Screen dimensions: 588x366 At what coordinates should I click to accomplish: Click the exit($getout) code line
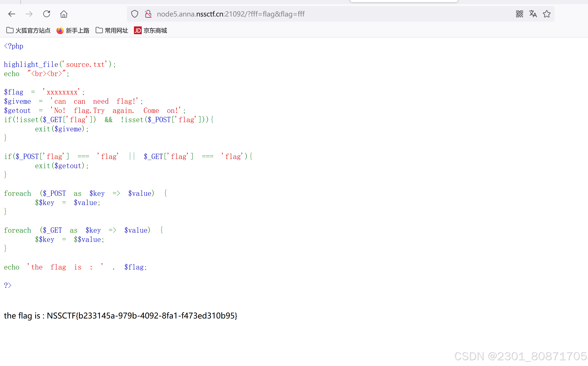(62, 166)
